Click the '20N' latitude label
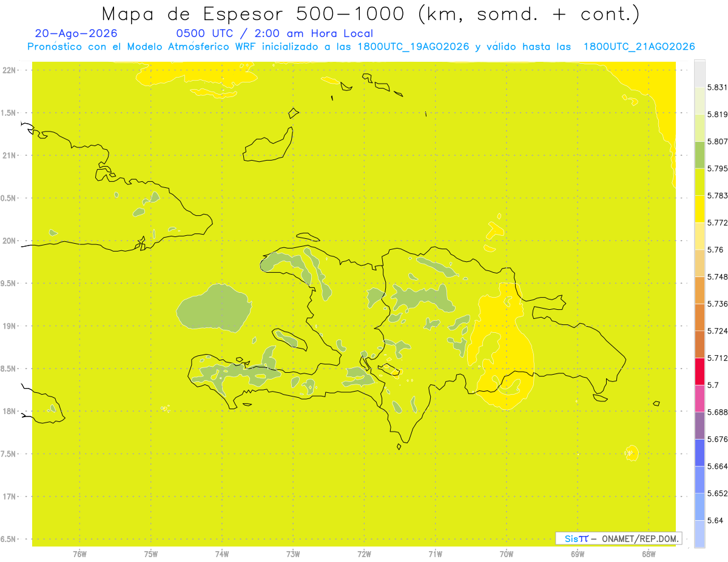The image size is (728, 562). point(9,241)
